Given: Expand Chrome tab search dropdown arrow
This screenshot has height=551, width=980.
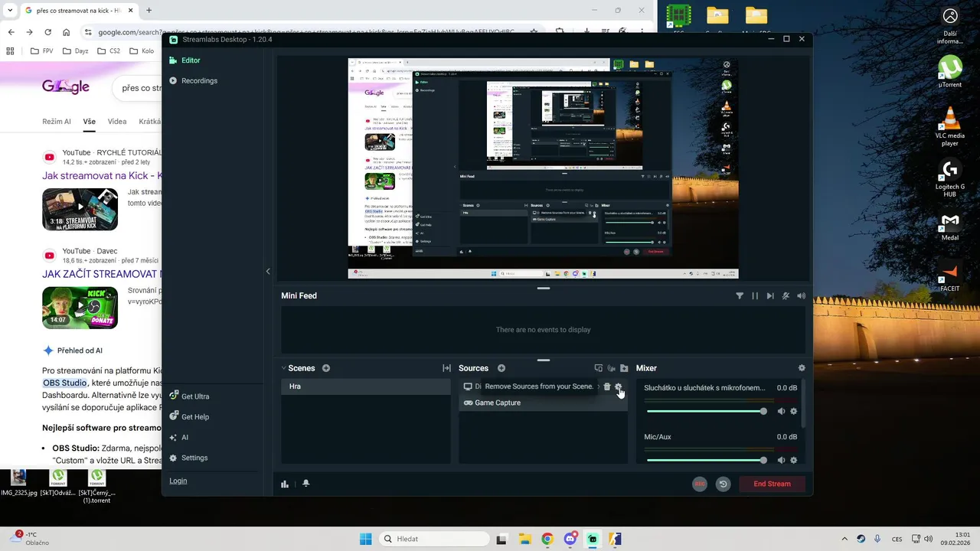Looking at the screenshot, I should [x=10, y=11].
